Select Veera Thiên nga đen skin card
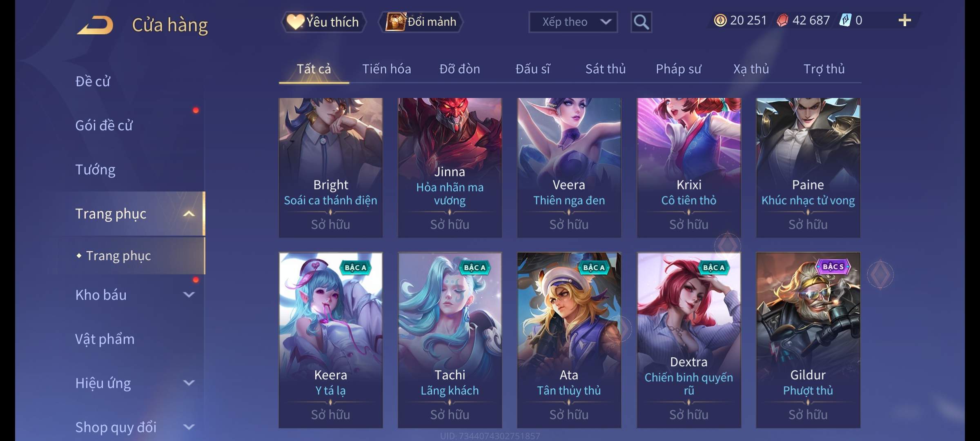 [569, 168]
